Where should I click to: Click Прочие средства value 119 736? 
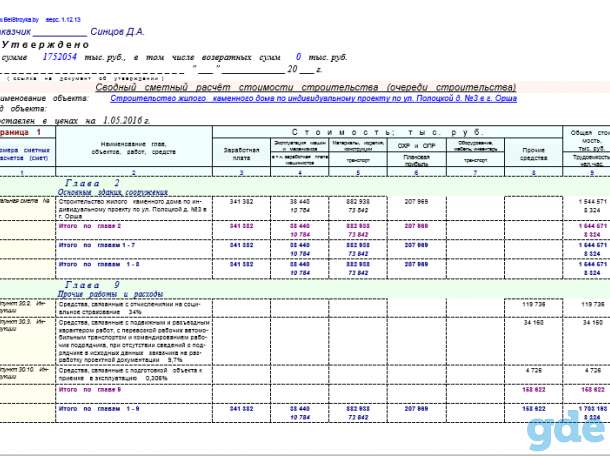pyautogui.click(x=533, y=304)
